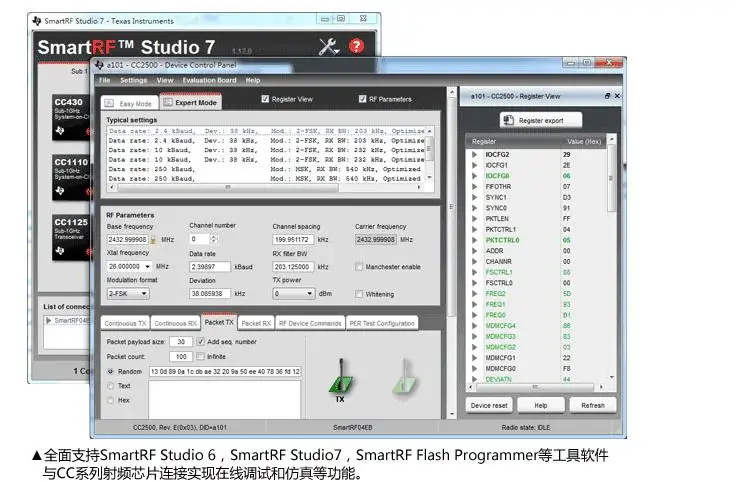Click the Channel number stepper arrows

(x=213, y=239)
